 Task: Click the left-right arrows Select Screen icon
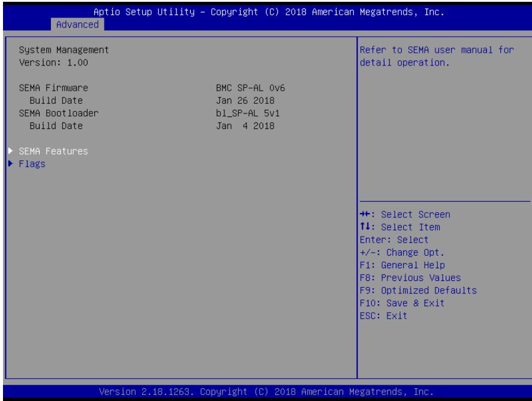[x=365, y=214]
